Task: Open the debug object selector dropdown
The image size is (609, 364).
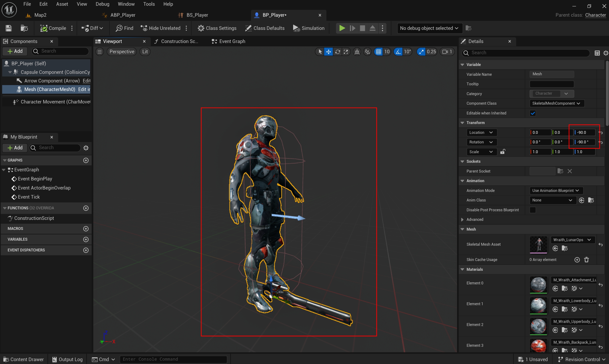Action: click(x=429, y=28)
